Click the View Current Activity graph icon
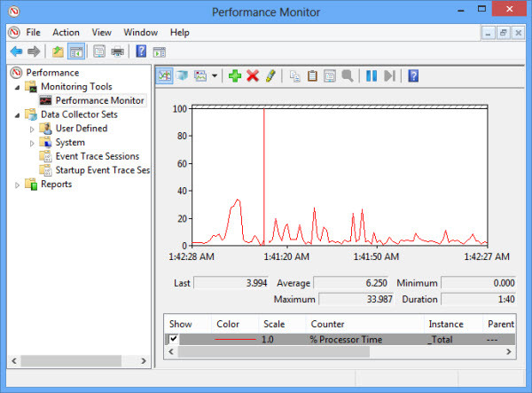Viewport: 532px width, 393px height. point(165,75)
